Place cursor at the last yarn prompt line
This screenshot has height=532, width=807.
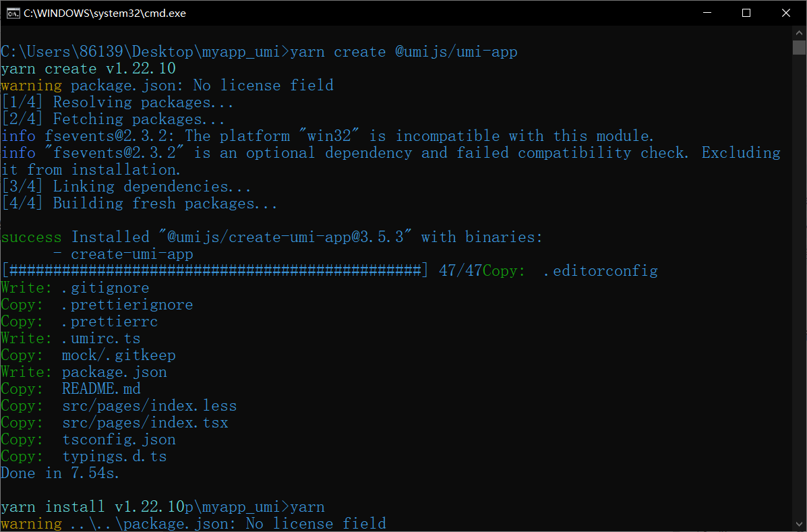(x=162, y=506)
